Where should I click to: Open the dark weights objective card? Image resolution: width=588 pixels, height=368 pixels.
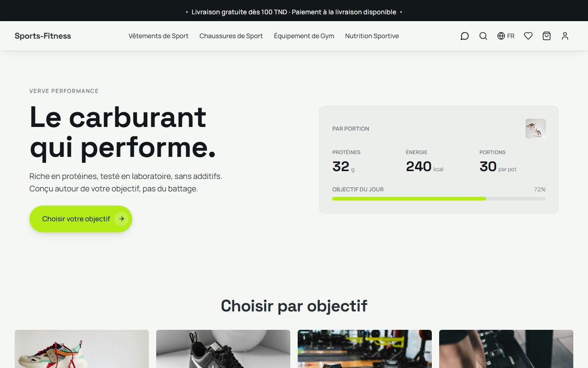[506, 349]
